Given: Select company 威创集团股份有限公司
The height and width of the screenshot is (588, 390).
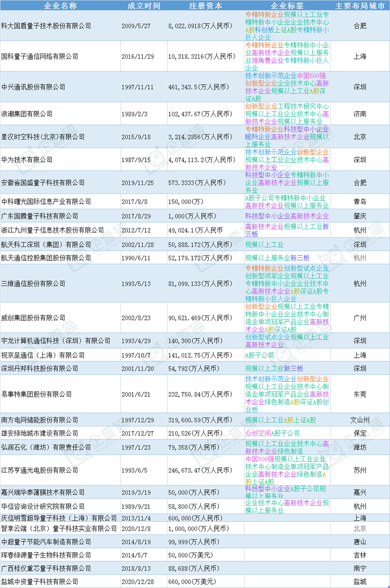Looking at the screenshot, I should click(x=33, y=318).
